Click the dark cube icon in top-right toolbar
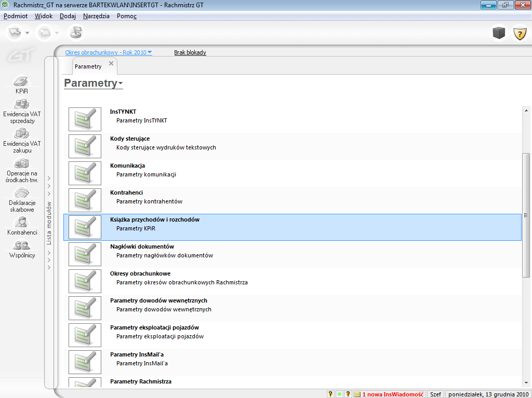Image resolution: width=532 pixels, height=398 pixels. click(499, 33)
